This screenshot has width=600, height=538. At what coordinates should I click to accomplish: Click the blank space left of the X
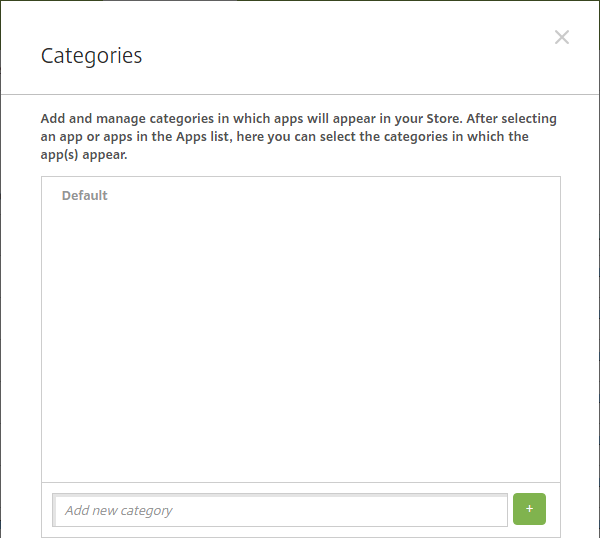click(x=500, y=38)
